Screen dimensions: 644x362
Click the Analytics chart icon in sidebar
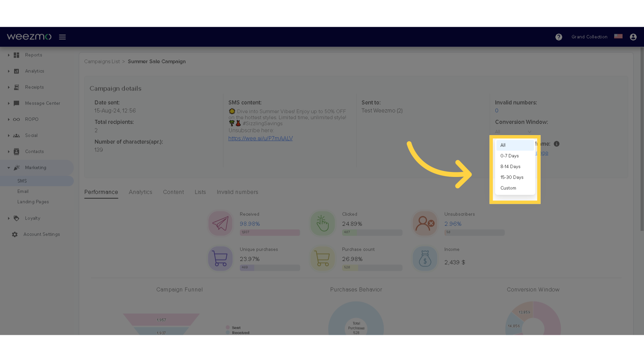[16, 71]
